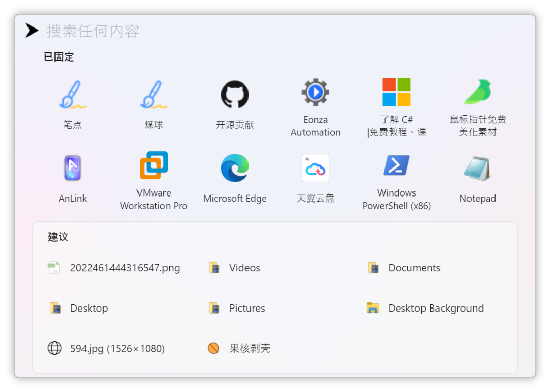
Task: Open the Documents suggestion label
Action: 414,268
